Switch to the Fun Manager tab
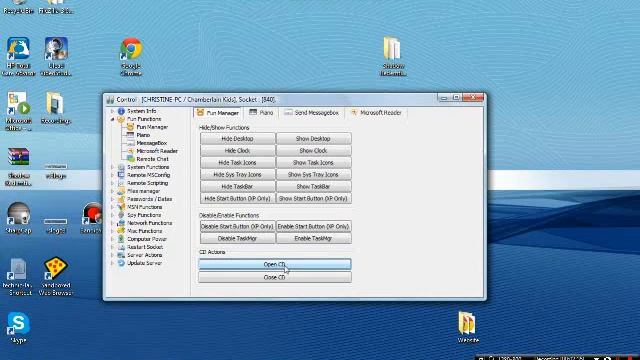640x360 pixels. [x=218, y=113]
